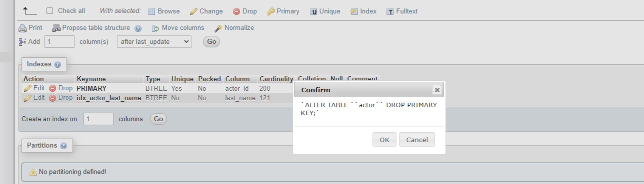Click the Change pencil icon

[193, 11]
